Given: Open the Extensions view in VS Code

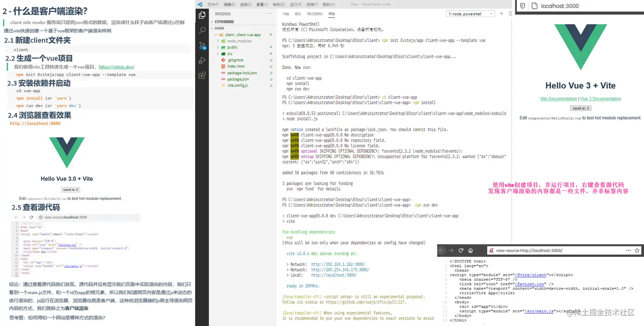Looking at the screenshot, I should [202, 75].
